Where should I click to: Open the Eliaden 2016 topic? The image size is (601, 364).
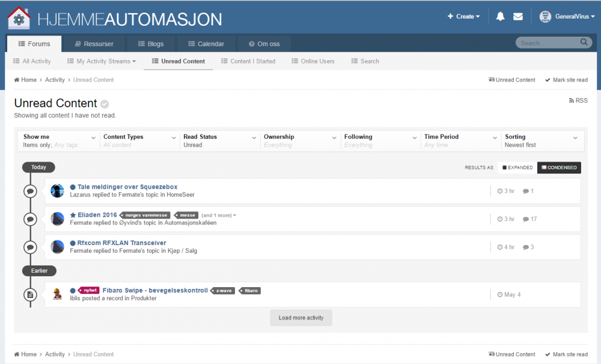(x=97, y=214)
